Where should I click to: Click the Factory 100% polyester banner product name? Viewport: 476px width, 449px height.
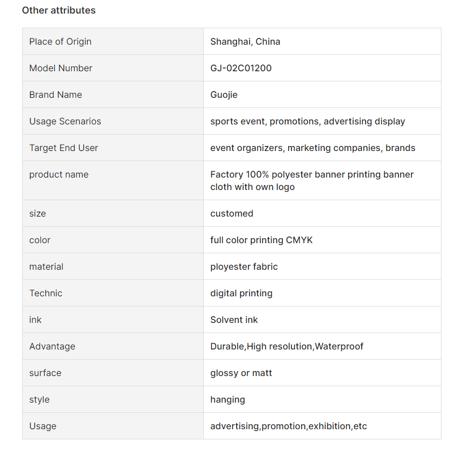click(x=311, y=180)
